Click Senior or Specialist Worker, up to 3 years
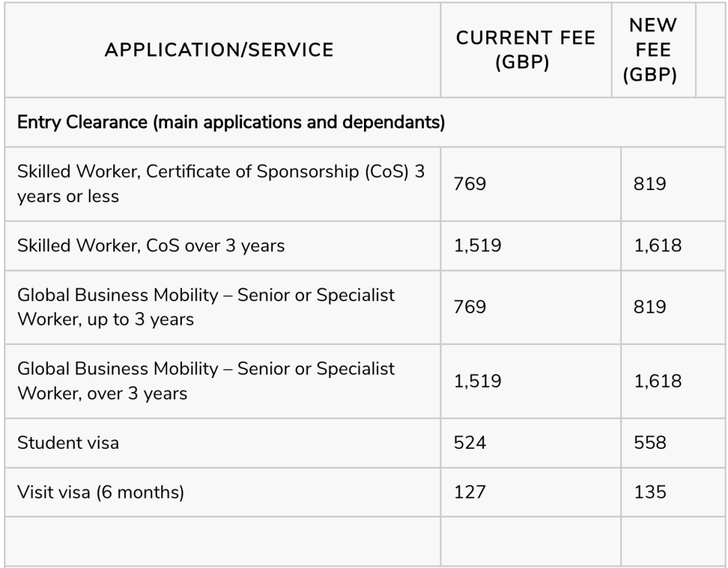728x568 pixels. tap(206, 307)
